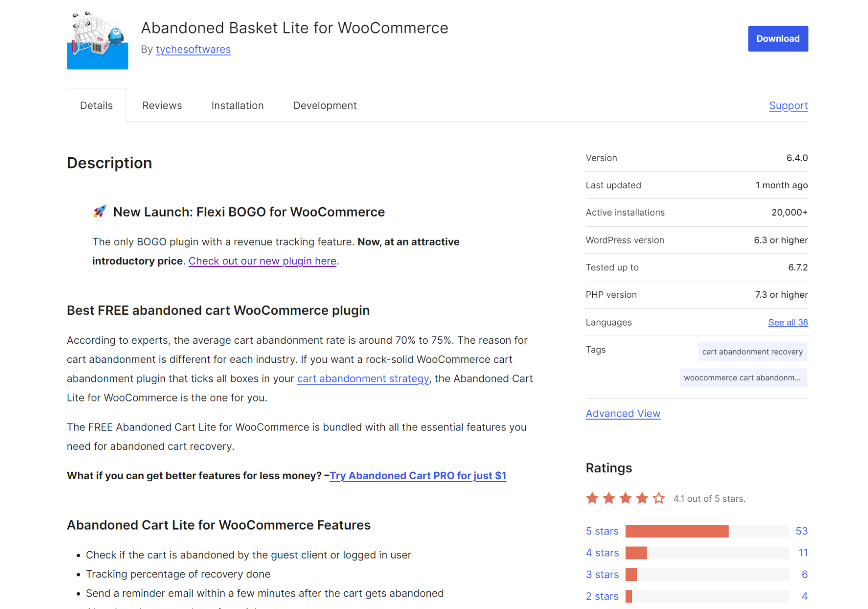The image size is (868, 609).
Task: Click the 'Tested up to' value 6.7.2
Action: [798, 267]
